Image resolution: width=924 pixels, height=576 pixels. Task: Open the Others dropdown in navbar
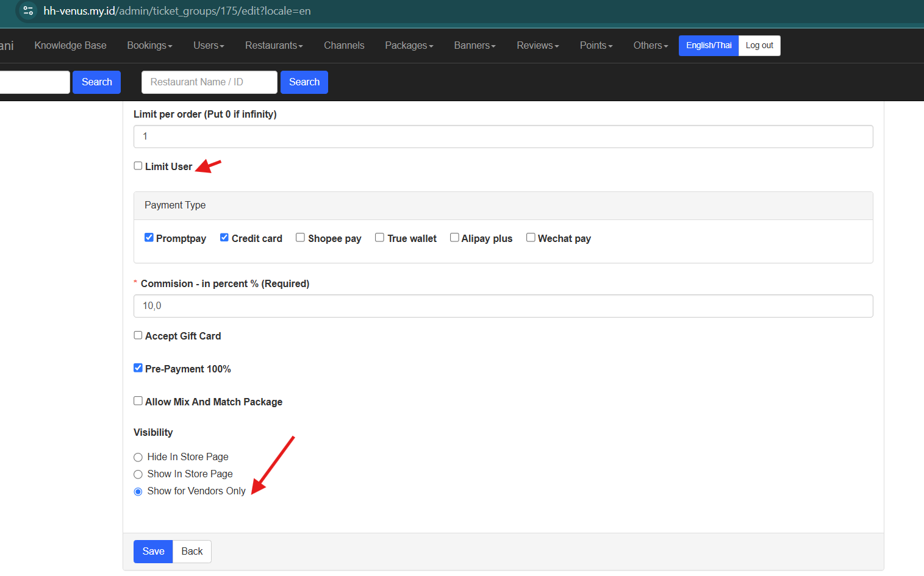click(x=650, y=46)
